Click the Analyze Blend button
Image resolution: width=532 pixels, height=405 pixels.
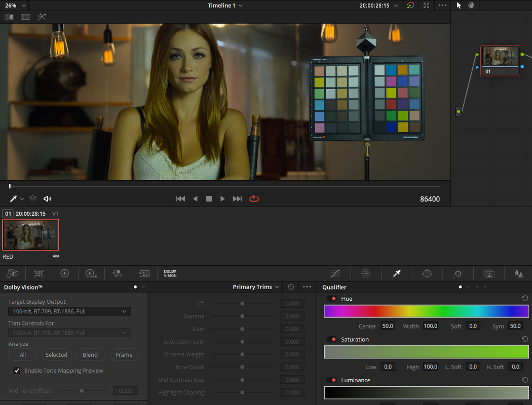point(90,354)
